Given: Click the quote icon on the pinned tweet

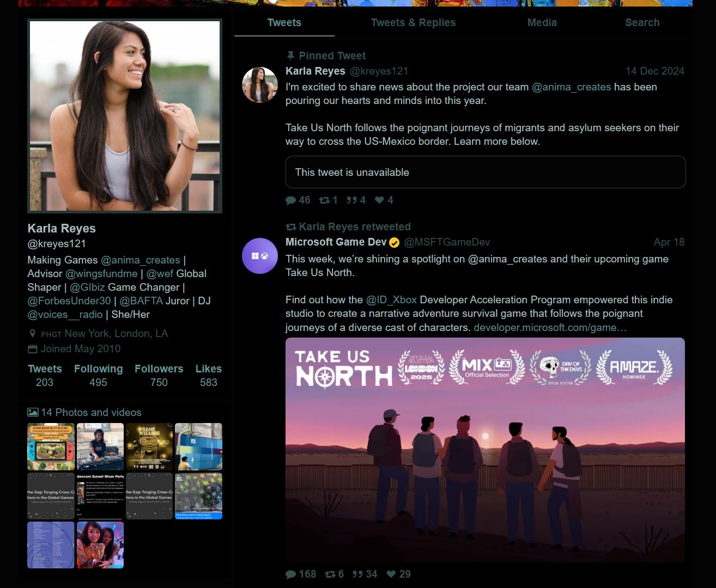Looking at the screenshot, I should (x=351, y=200).
